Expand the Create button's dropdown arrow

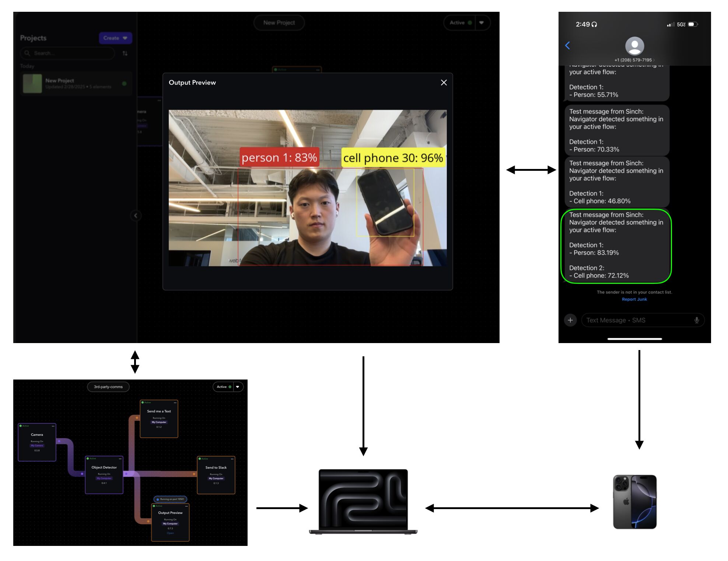125,38
